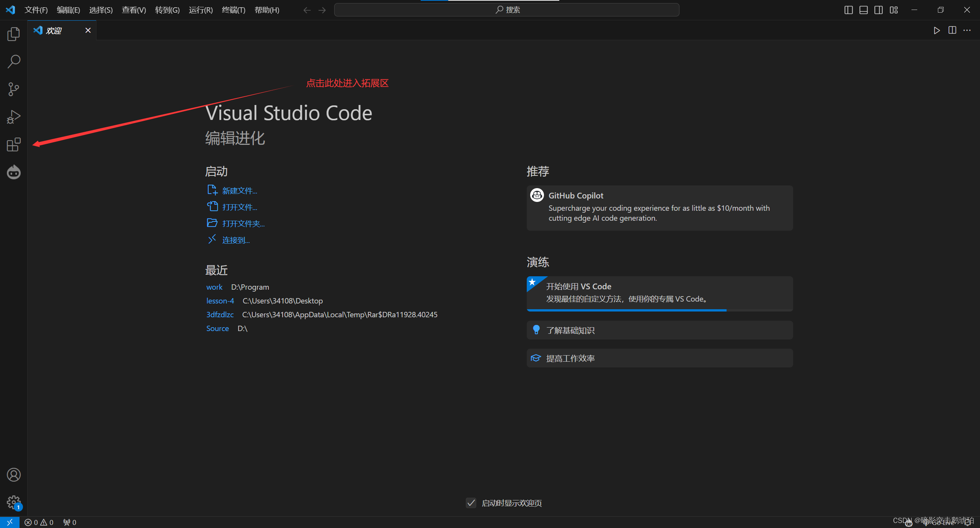Click the 新建文件... link

pyautogui.click(x=239, y=191)
